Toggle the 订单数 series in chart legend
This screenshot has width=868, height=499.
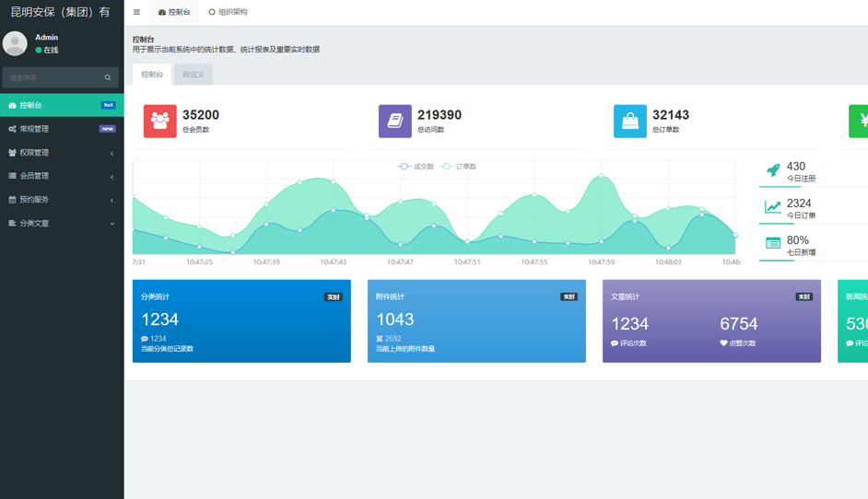[459, 167]
